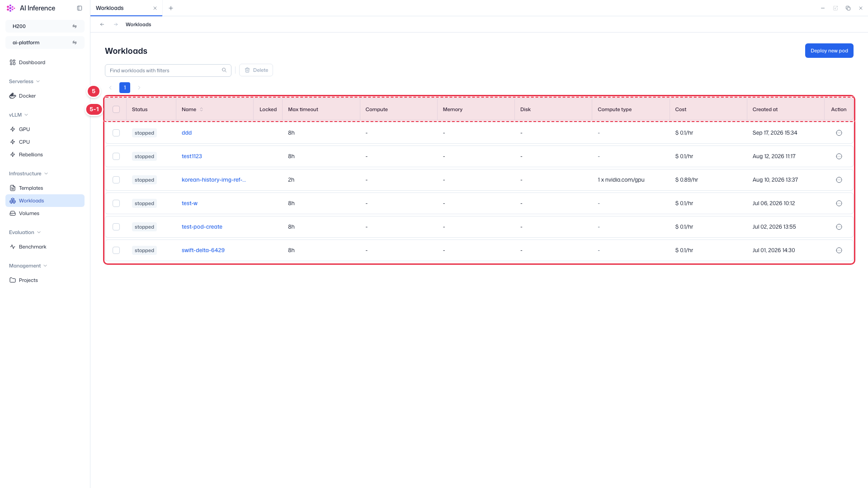Select Workloads sidebar item
The height and width of the screenshot is (488, 868).
(45, 201)
